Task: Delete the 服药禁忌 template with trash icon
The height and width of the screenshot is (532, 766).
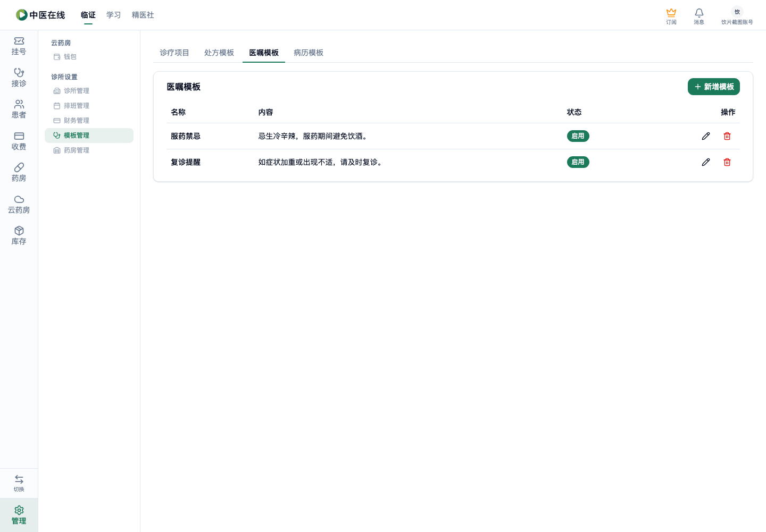Action: tap(727, 136)
